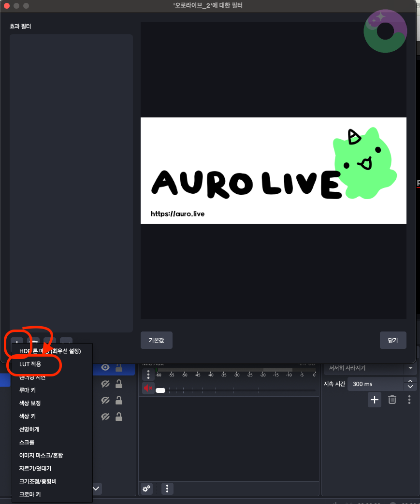Viewport: 420px width, 504px height.
Task: Click the 효과 필터 heading label
Action: (20, 27)
